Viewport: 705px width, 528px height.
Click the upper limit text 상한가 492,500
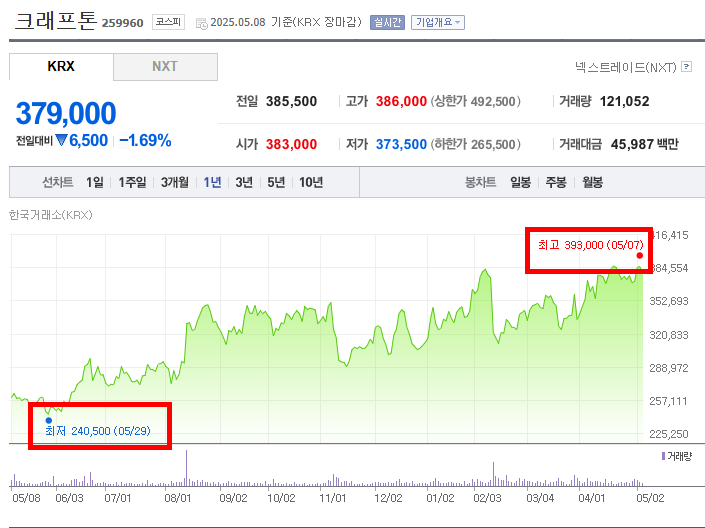point(476,101)
